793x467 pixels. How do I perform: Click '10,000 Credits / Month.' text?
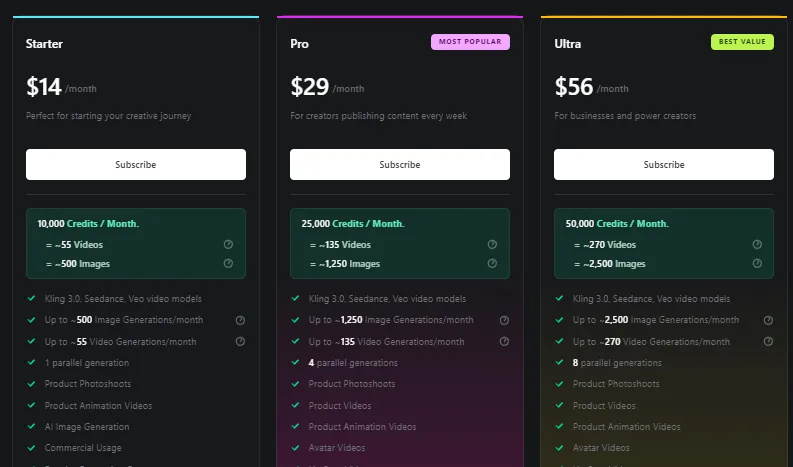(x=88, y=224)
